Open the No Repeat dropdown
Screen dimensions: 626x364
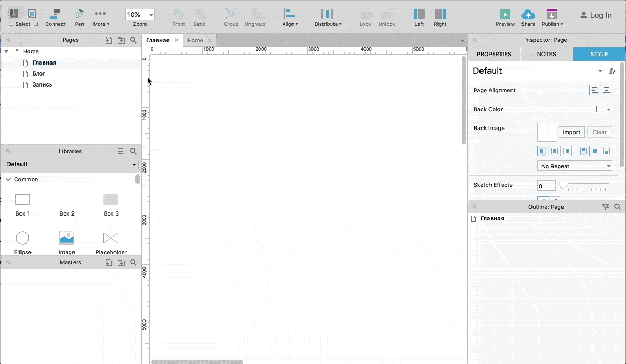coord(575,166)
